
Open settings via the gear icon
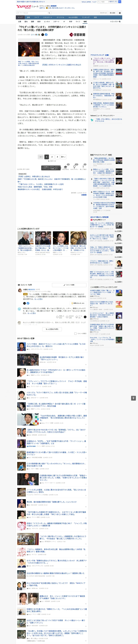pyautogui.click(x=120, y=13)
